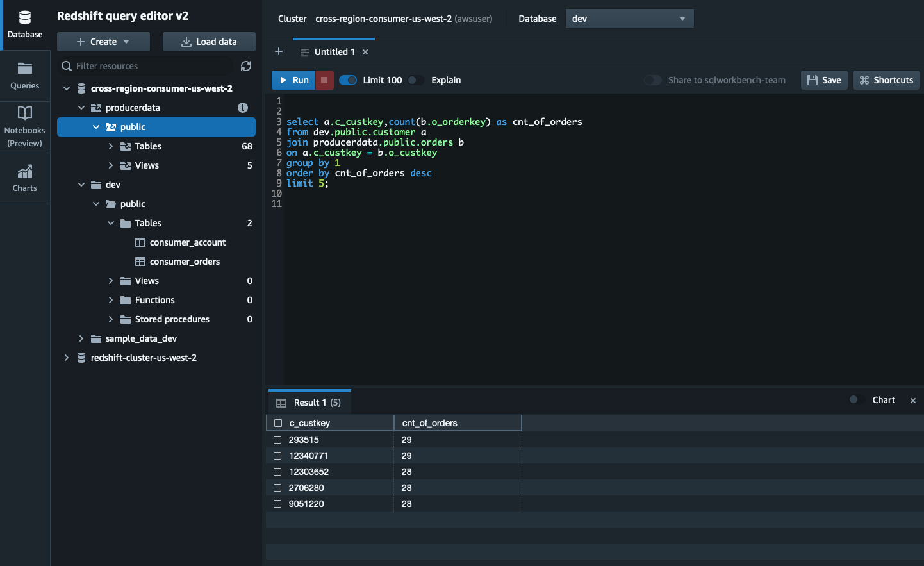Close the results panel with X icon
Image resolution: width=924 pixels, height=566 pixels.
913,401
